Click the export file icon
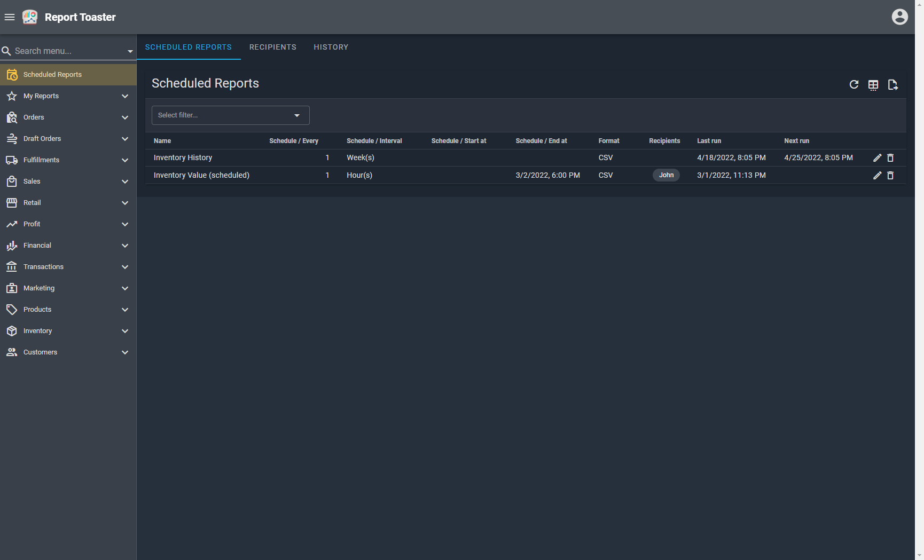This screenshot has height=560, width=924. pyautogui.click(x=892, y=85)
